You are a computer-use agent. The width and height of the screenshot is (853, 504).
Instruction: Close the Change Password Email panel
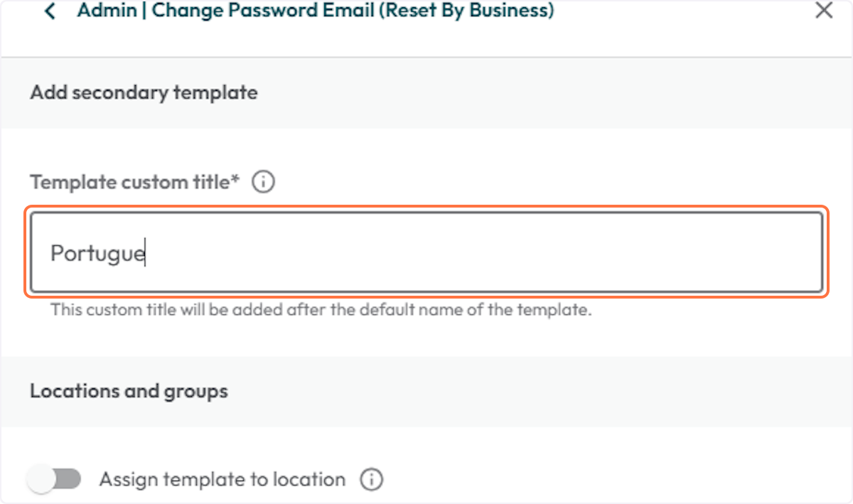(824, 11)
